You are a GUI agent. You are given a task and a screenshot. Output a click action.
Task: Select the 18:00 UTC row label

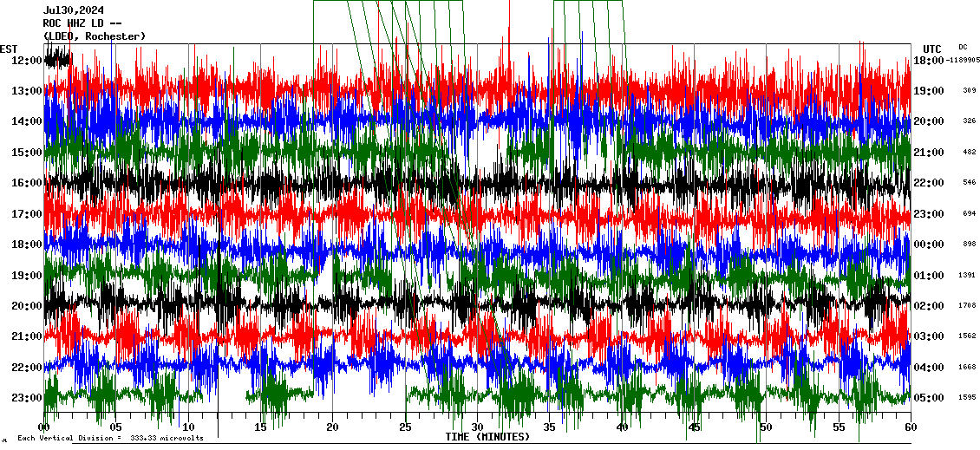(x=929, y=61)
